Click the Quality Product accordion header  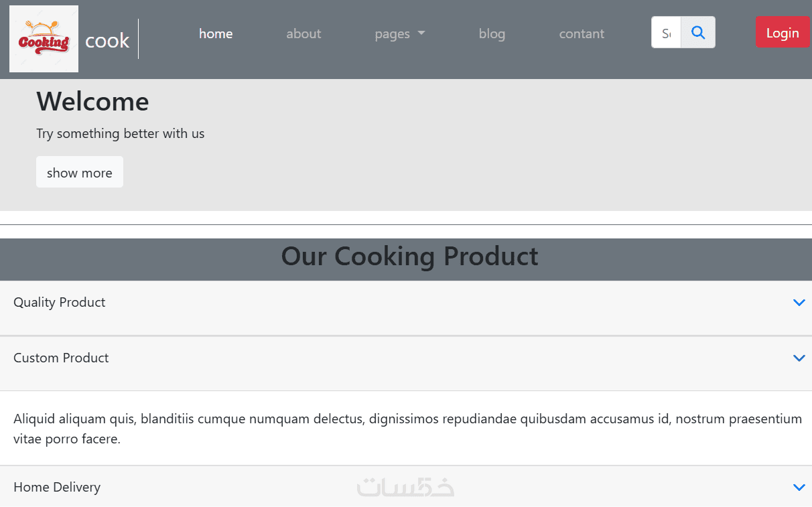(60, 303)
